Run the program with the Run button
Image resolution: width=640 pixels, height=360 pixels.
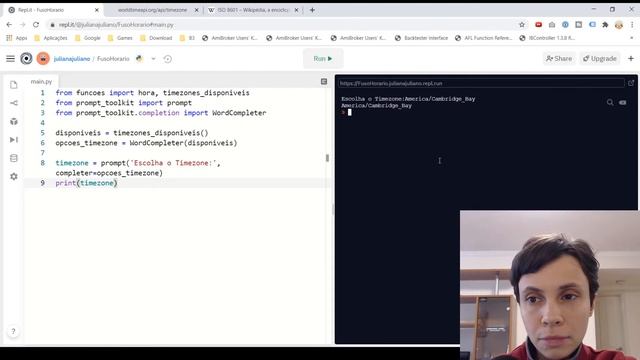pyautogui.click(x=323, y=59)
